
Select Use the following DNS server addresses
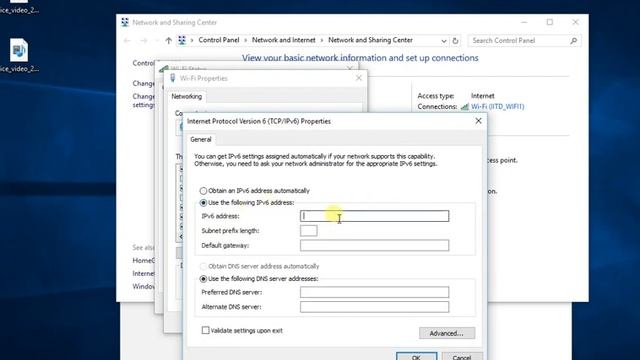coord(203,279)
